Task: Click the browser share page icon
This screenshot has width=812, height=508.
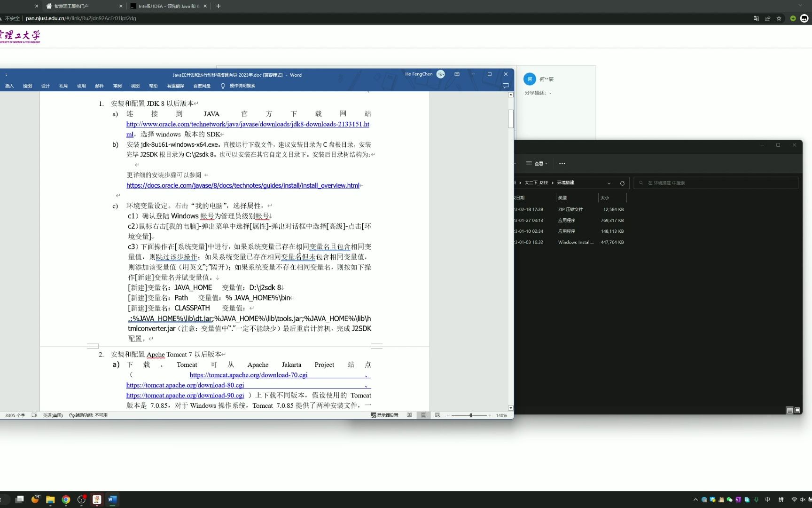Action: click(767, 18)
